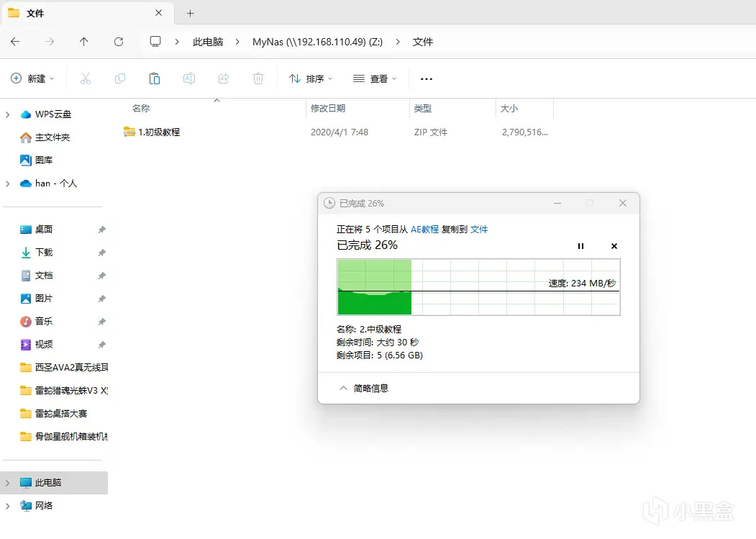Select the 1.初级教程 ZIP file
756x539 pixels.
click(159, 132)
